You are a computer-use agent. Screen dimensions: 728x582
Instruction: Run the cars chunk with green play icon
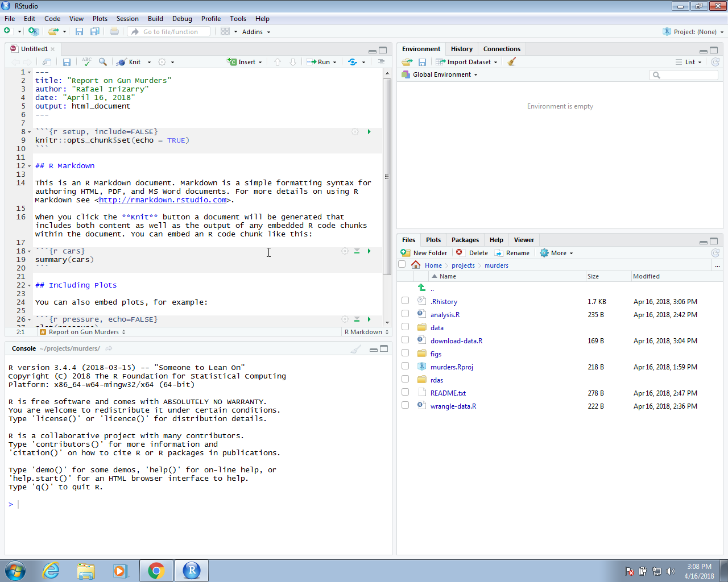click(x=369, y=251)
